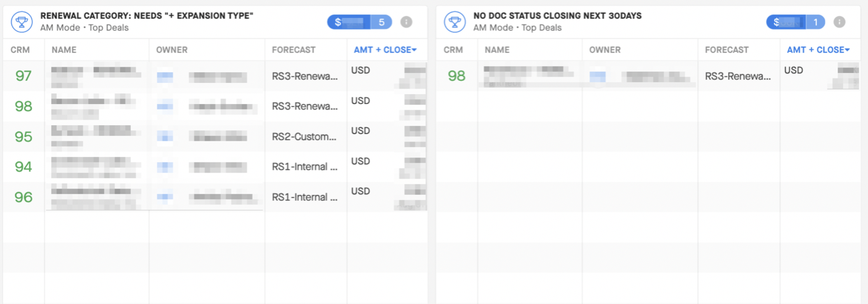Sort by AMT + CLOSE in No Doc Status table
This screenshot has width=868, height=304.
tap(818, 50)
